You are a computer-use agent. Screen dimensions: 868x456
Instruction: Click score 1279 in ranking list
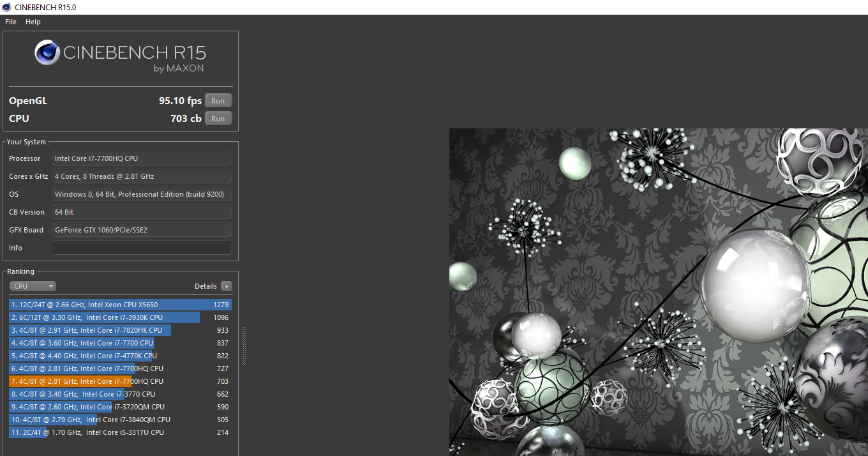pyautogui.click(x=221, y=305)
